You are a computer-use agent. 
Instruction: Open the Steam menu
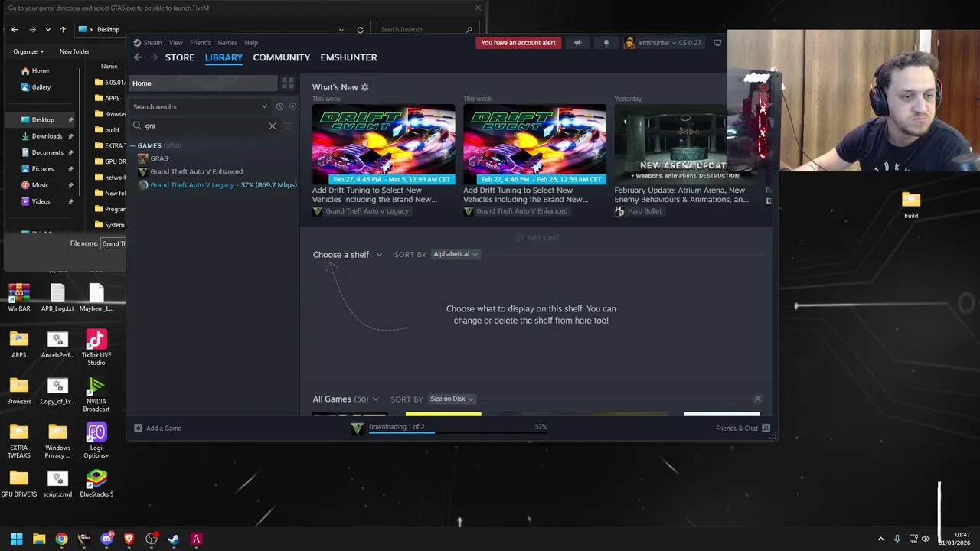(148, 43)
